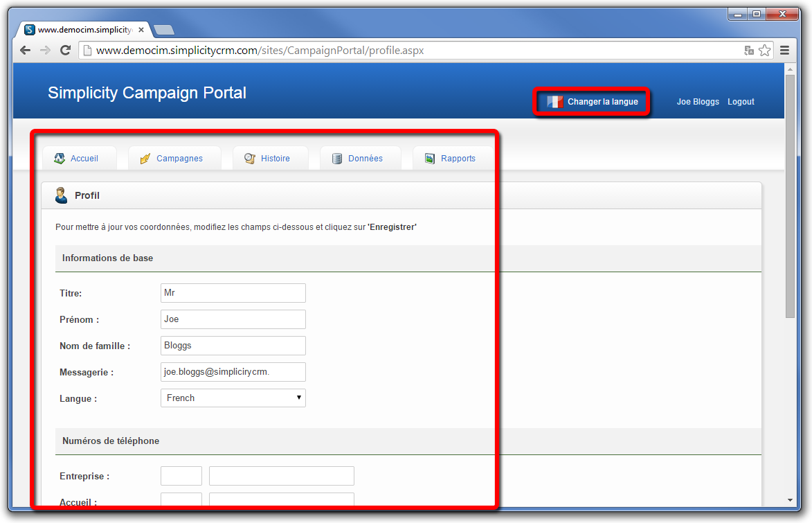Viewport: 812px width, 523px height.
Task: Click the 'Enregistrer' instruction text
Action: click(x=392, y=227)
